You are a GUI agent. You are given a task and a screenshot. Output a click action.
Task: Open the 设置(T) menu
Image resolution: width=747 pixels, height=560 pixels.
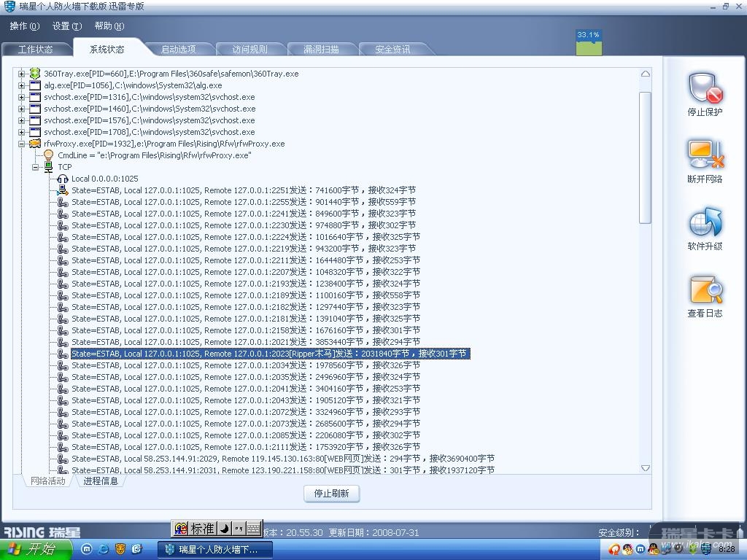tap(67, 26)
